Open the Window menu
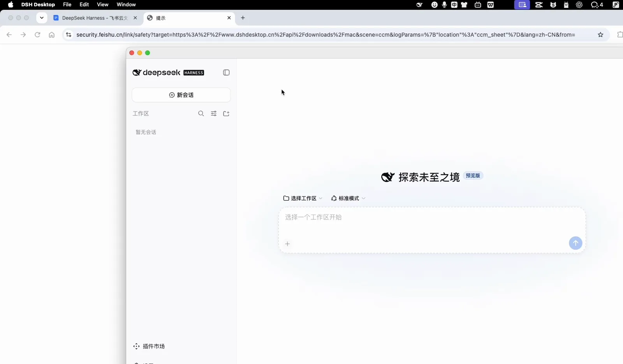 [x=126, y=5]
